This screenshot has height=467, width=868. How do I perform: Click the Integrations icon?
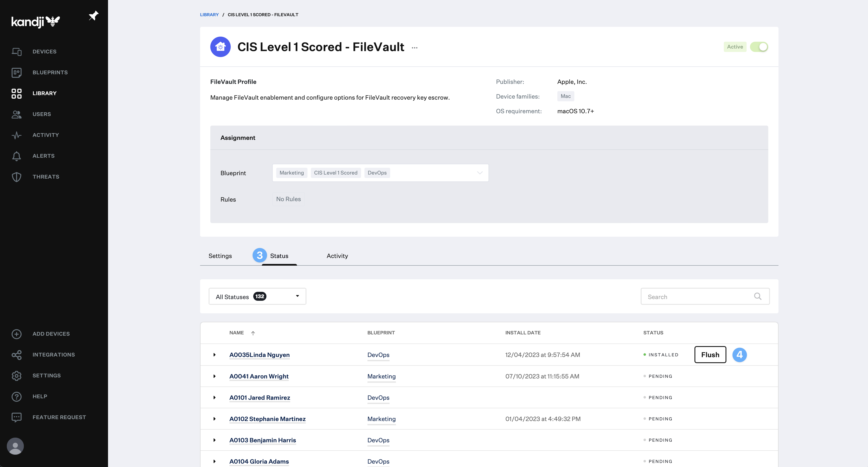[x=17, y=355]
